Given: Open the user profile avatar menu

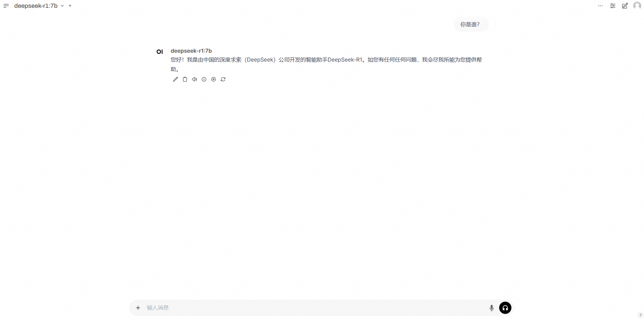Looking at the screenshot, I should pos(637,6).
